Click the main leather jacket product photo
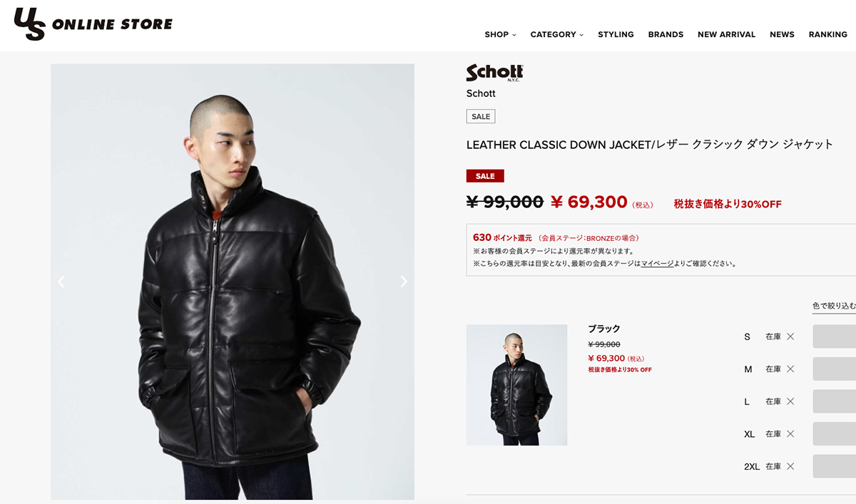 coord(233,282)
